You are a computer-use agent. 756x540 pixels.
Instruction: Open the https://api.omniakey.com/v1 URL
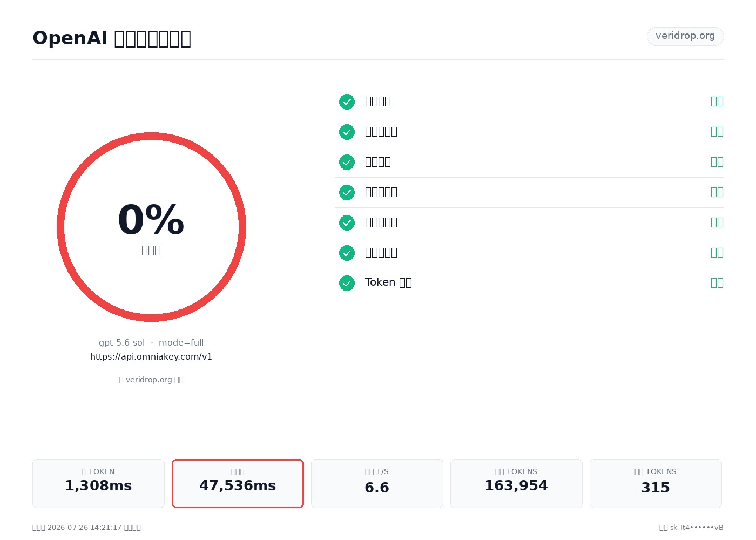(x=151, y=357)
